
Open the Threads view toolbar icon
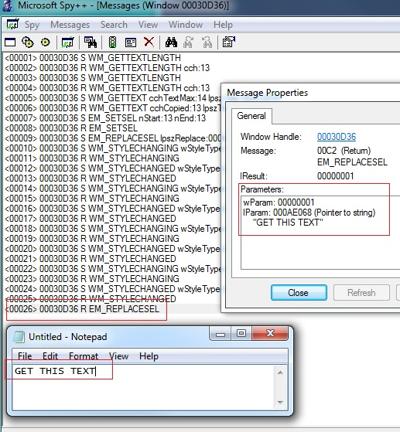(45, 42)
